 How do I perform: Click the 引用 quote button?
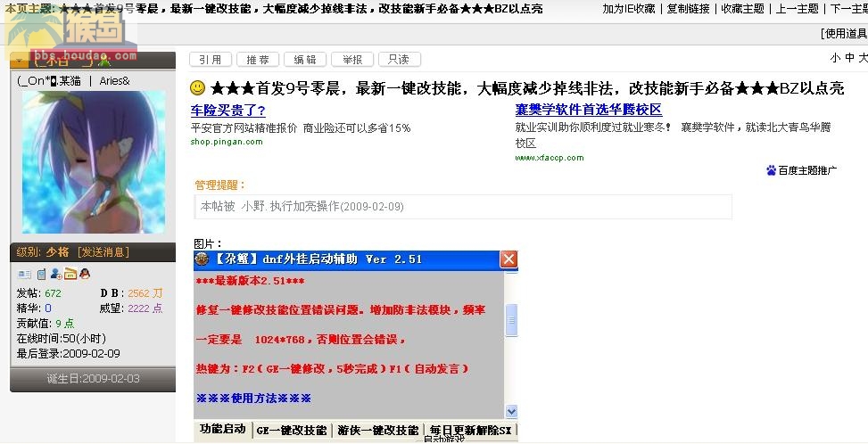pos(211,59)
